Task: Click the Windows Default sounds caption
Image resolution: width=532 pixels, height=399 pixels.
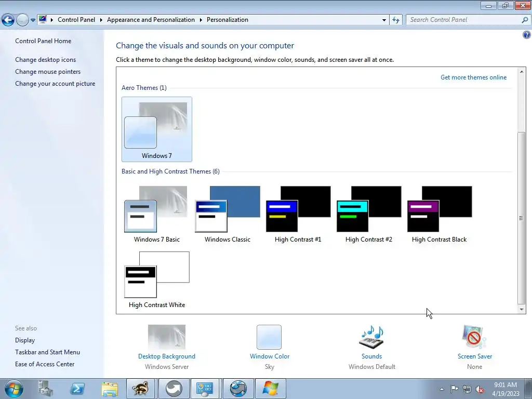Action: 372,367
